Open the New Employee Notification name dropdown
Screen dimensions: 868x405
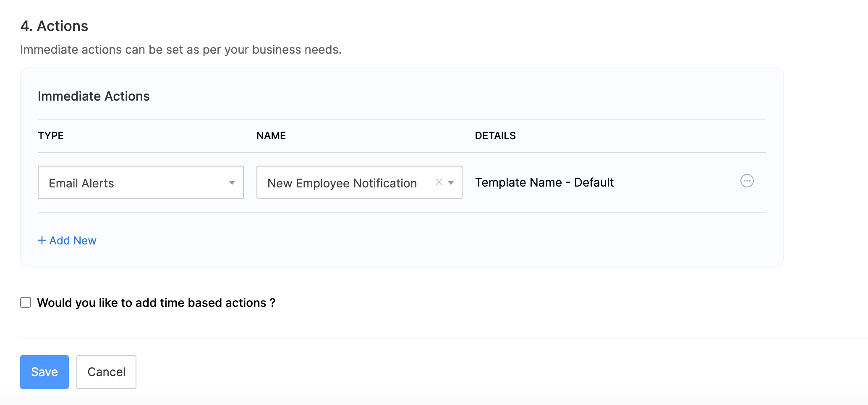(359, 182)
